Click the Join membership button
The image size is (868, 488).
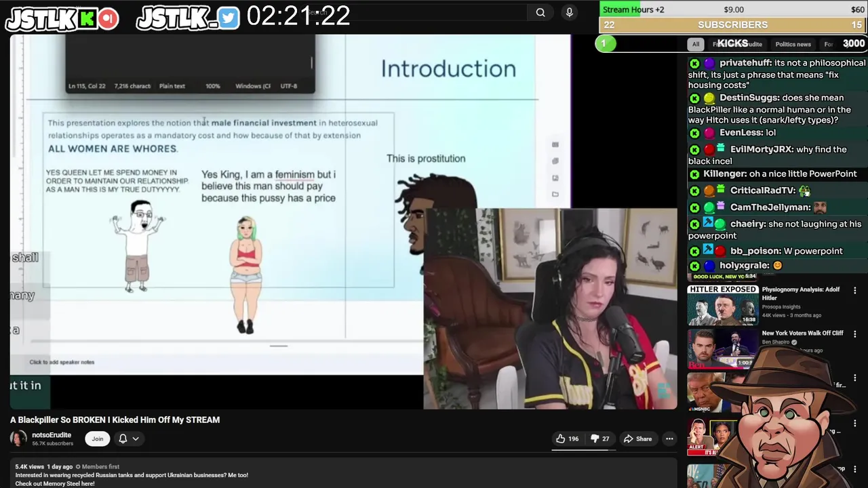pyautogui.click(x=98, y=439)
